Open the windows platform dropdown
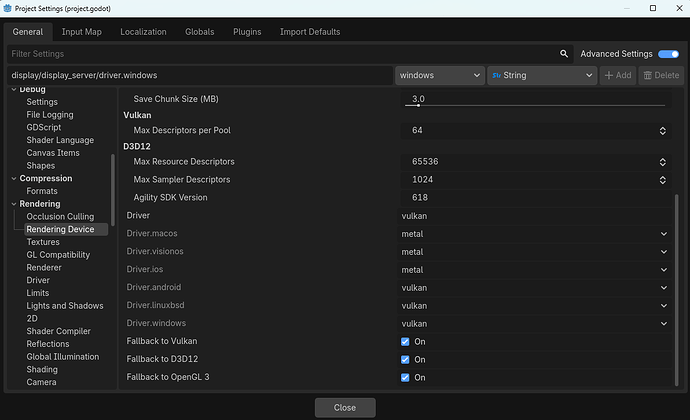Screen dimensions: 690x420 click(439, 75)
